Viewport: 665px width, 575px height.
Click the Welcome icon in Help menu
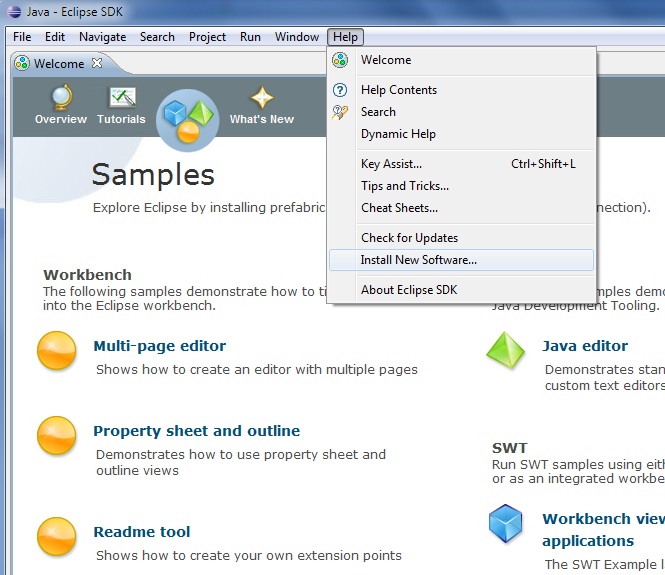pyautogui.click(x=340, y=60)
